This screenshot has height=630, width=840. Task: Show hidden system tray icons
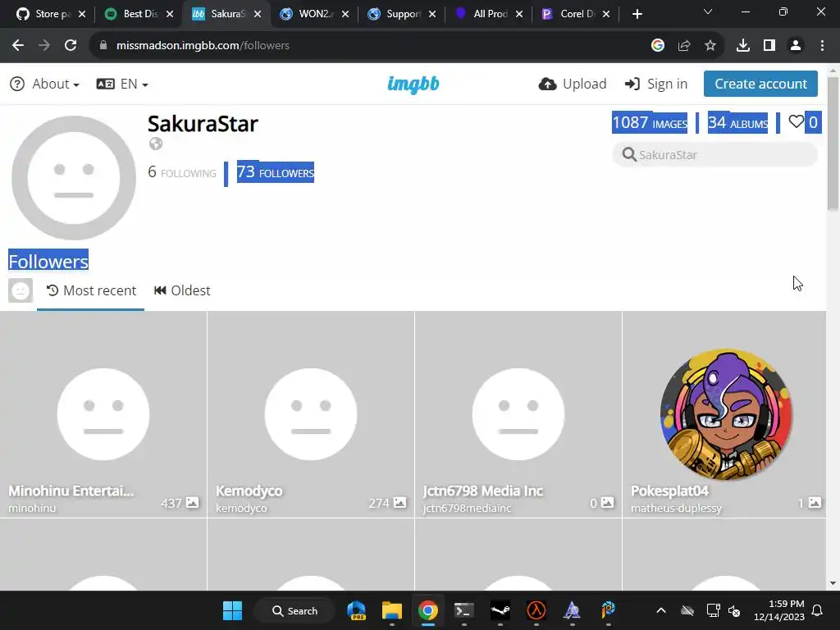click(661, 610)
